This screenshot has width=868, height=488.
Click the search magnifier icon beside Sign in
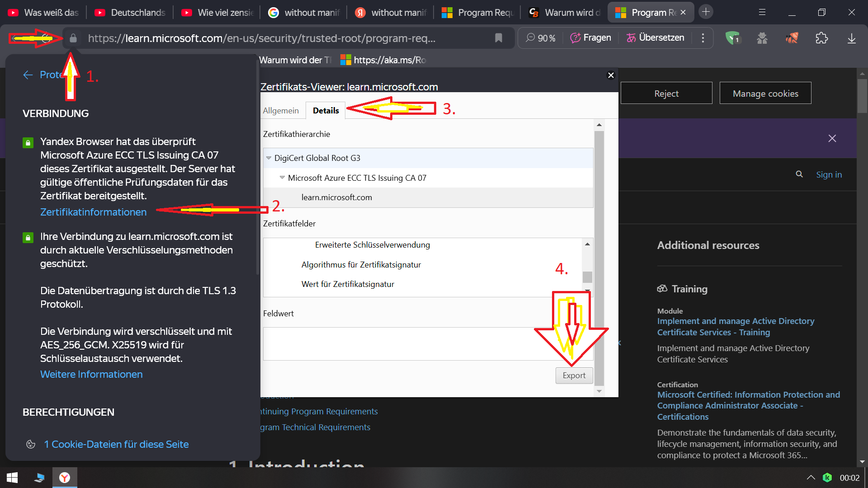799,174
